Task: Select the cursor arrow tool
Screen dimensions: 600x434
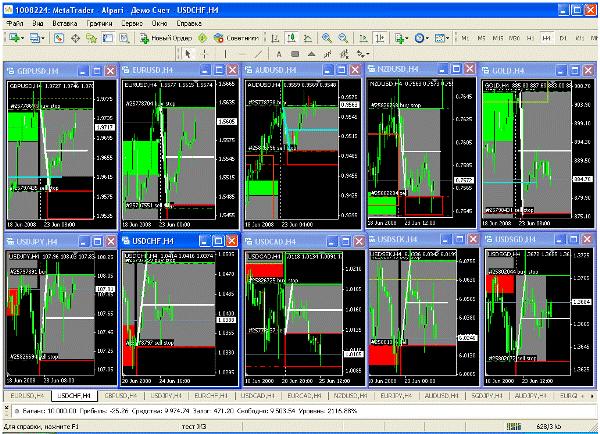Action: coord(188,54)
